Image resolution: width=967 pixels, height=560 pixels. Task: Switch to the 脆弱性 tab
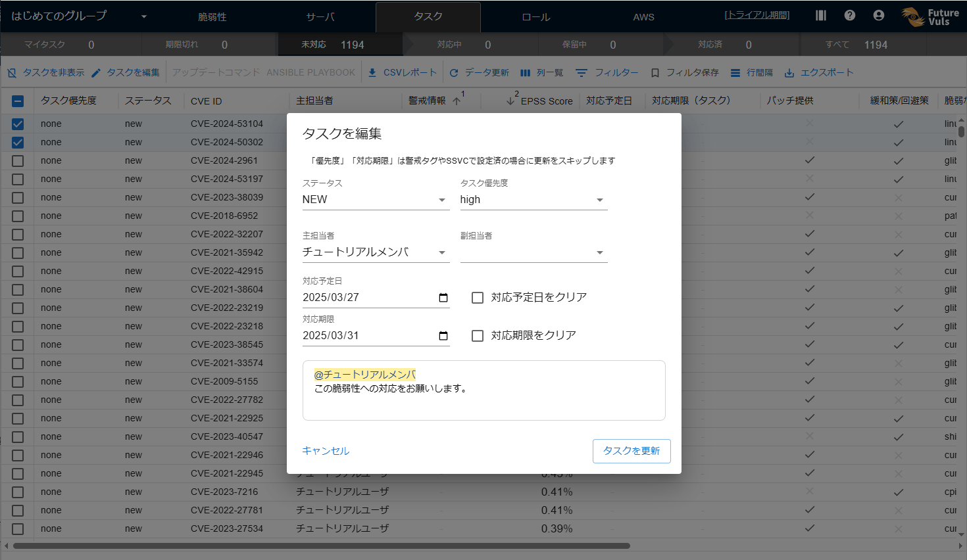point(212,17)
